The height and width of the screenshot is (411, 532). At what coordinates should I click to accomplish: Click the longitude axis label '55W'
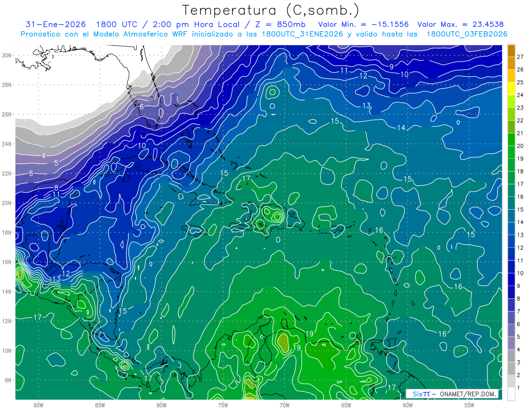point(469,405)
